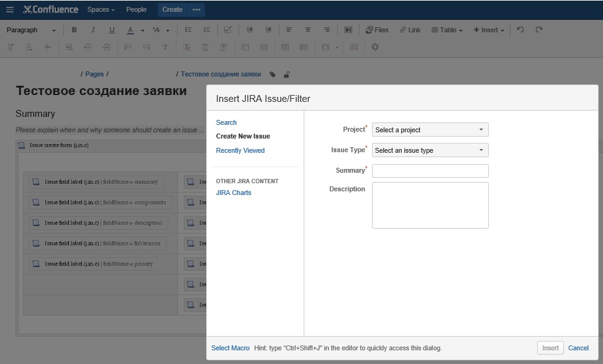Switch to the Search tab in dialog
Screen dimensions: 603x364
pos(226,122)
